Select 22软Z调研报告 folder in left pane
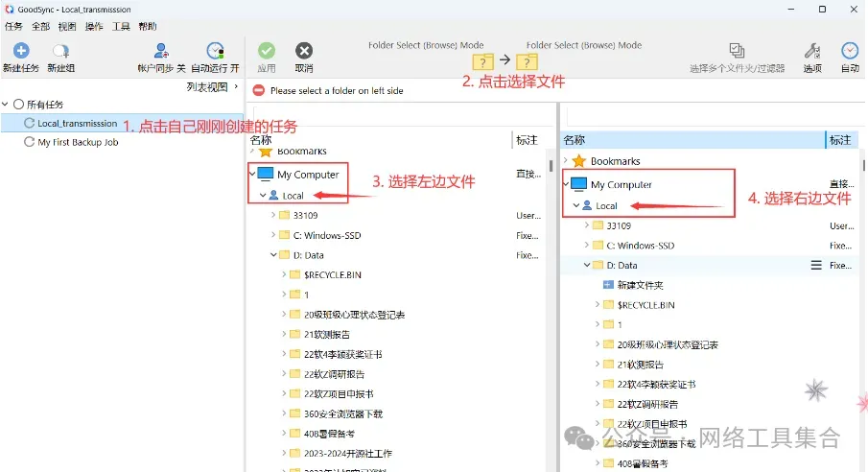 [x=335, y=374]
